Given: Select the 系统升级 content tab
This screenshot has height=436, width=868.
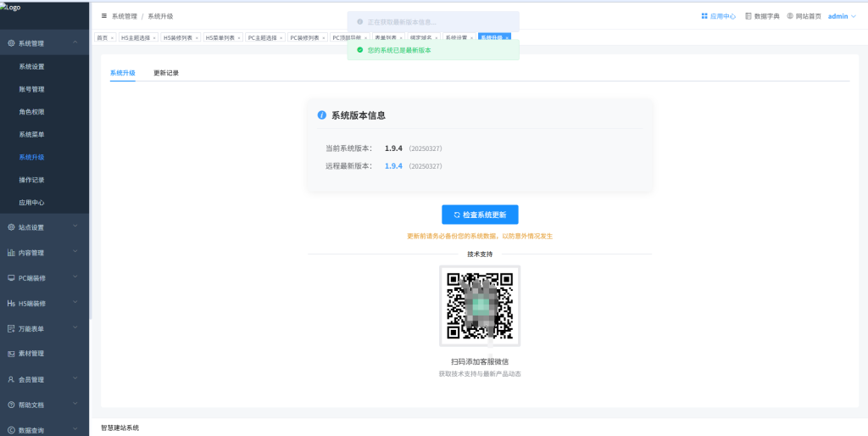Looking at the screenshot, I should (x=122, y=73).
